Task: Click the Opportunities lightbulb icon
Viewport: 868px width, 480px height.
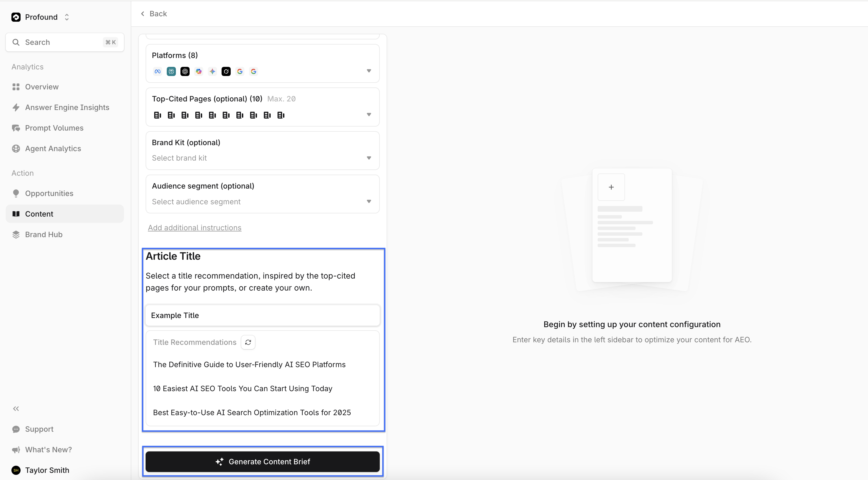Action: point(16,193)
